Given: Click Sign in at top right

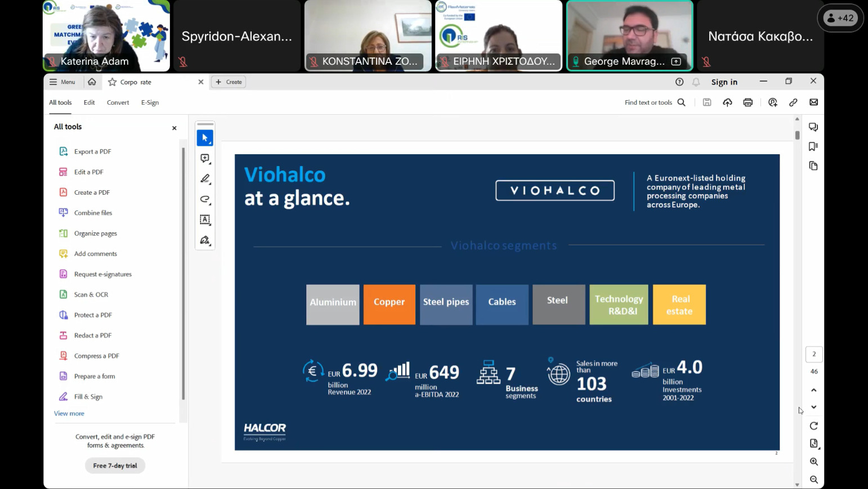Looking at the screenshot, I should (724, 82).
